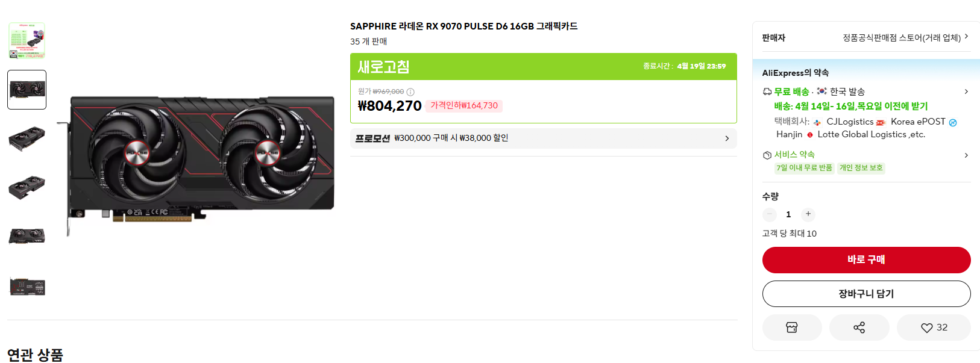Expand the 무료 배송 shipping details
Viewport: 980px width, 363px height.
point(966,92)
